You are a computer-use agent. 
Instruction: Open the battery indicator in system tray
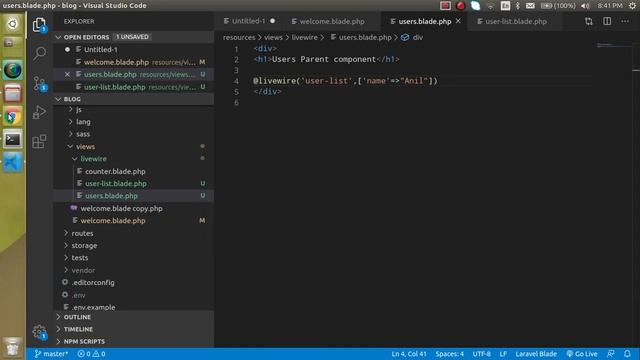point(558,5)
